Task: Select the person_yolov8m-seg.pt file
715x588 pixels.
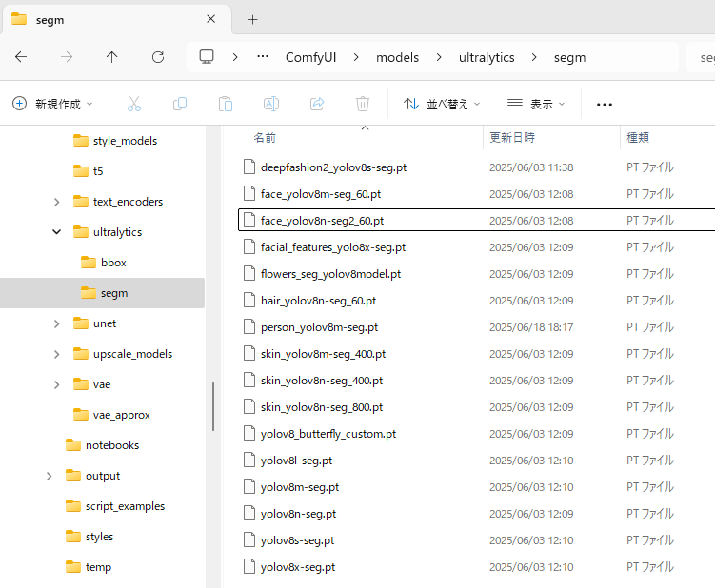Action: [319, 327]
